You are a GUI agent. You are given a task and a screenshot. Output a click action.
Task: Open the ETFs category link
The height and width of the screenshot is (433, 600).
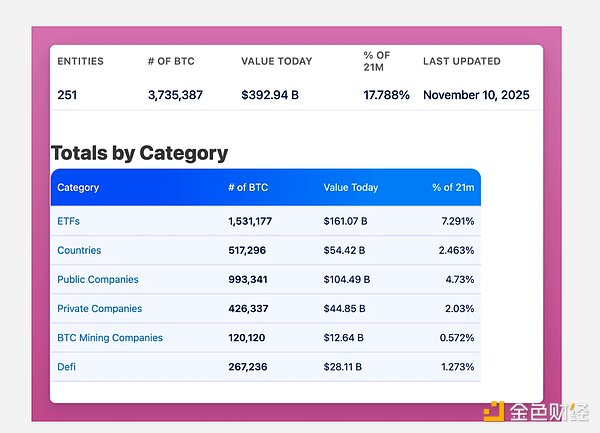click(70, 221)
